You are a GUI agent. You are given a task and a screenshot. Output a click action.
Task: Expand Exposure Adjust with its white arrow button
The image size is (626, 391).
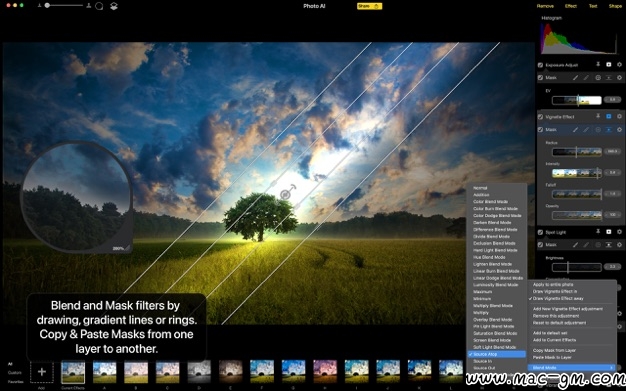608,65
